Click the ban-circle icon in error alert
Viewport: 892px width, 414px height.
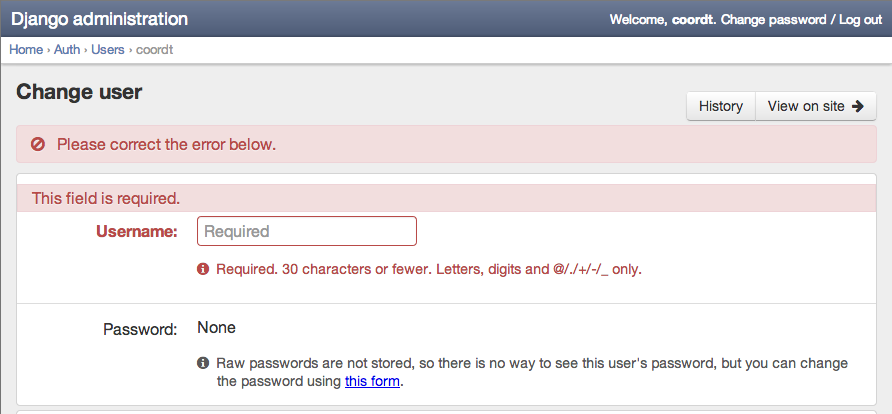[x=38, y=144]
